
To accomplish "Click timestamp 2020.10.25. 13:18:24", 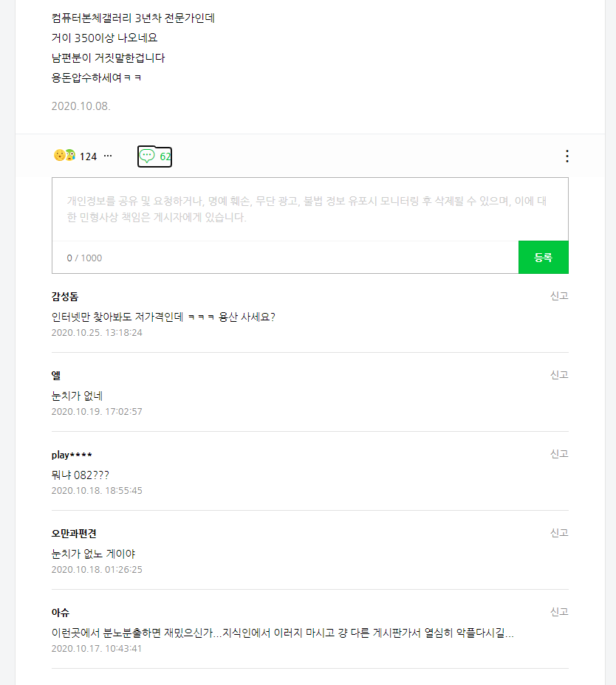I will coord(97,333).
